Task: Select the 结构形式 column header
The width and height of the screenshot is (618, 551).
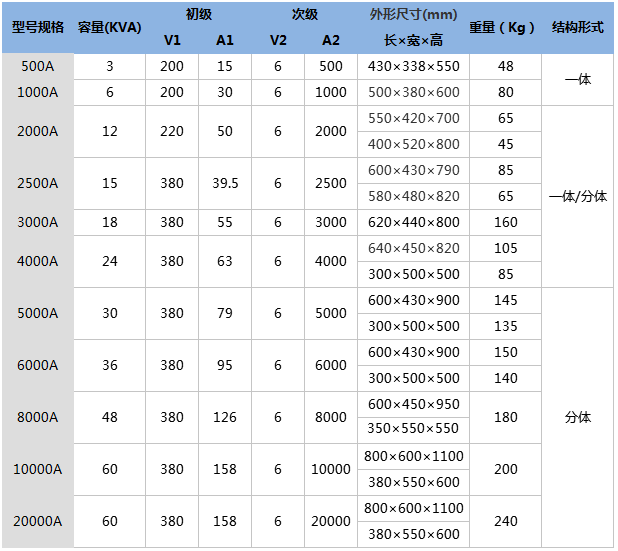Action: pos(578,27)
